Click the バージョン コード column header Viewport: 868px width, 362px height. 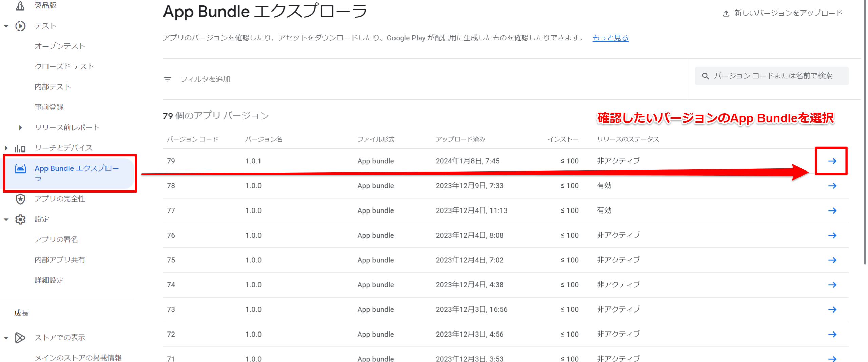click(192, 139)
